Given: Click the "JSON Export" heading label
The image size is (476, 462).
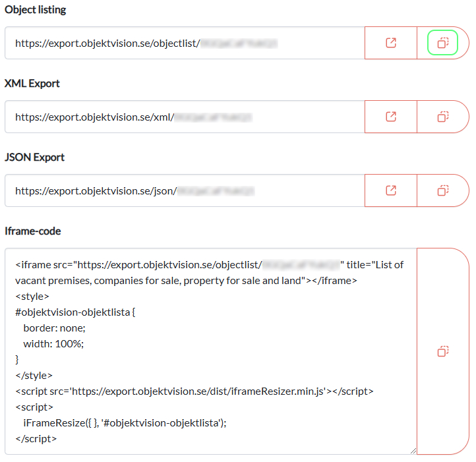Looking at the screenshot, I should click(34, 158).
